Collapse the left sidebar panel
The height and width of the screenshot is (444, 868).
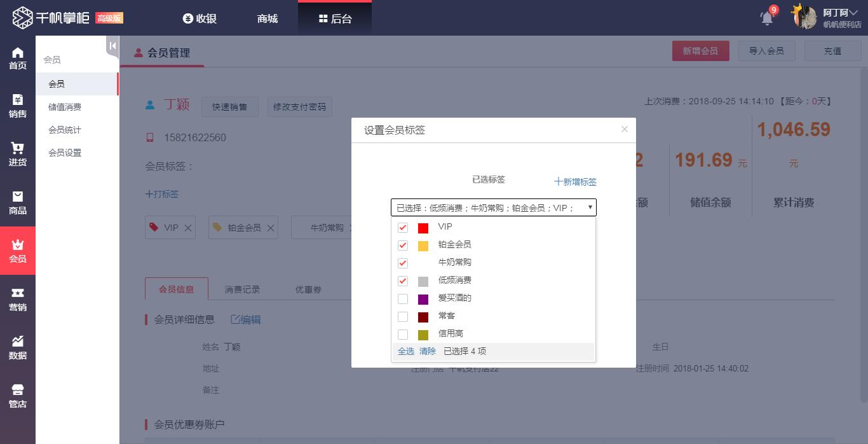pos(112,46)
